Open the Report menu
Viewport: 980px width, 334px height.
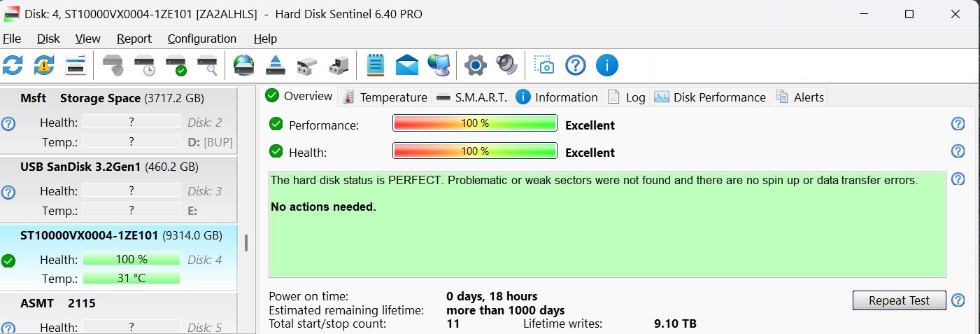(x=134, y=39)
